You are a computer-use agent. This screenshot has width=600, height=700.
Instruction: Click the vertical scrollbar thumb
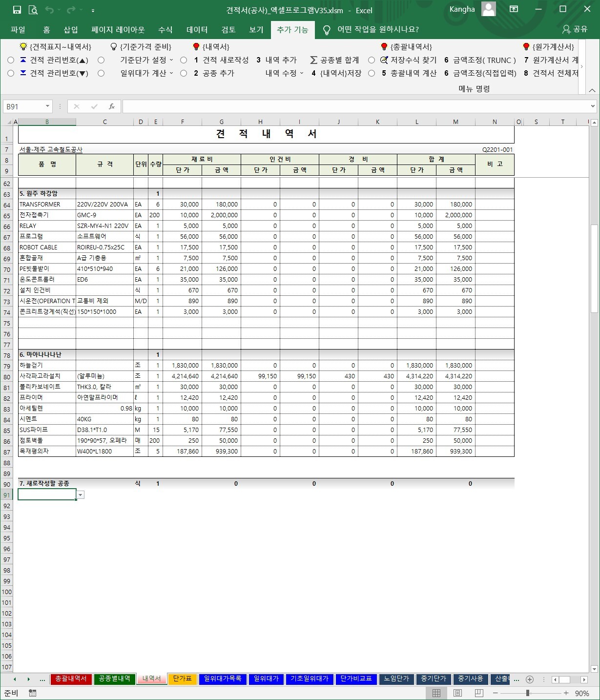pyautogui.click(x=594, y=268)
